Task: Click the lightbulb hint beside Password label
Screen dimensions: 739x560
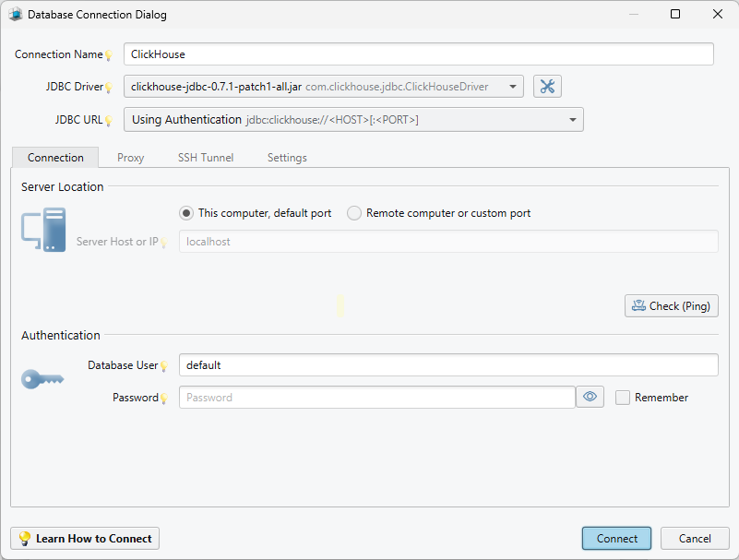Action: [163, 399]
